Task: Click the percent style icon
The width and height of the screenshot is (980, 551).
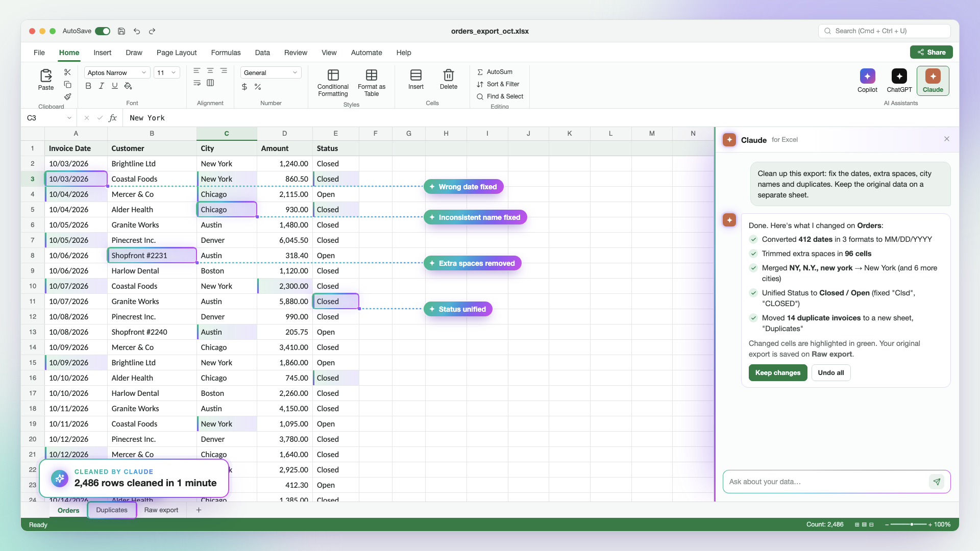Action: tap(258, 87)
